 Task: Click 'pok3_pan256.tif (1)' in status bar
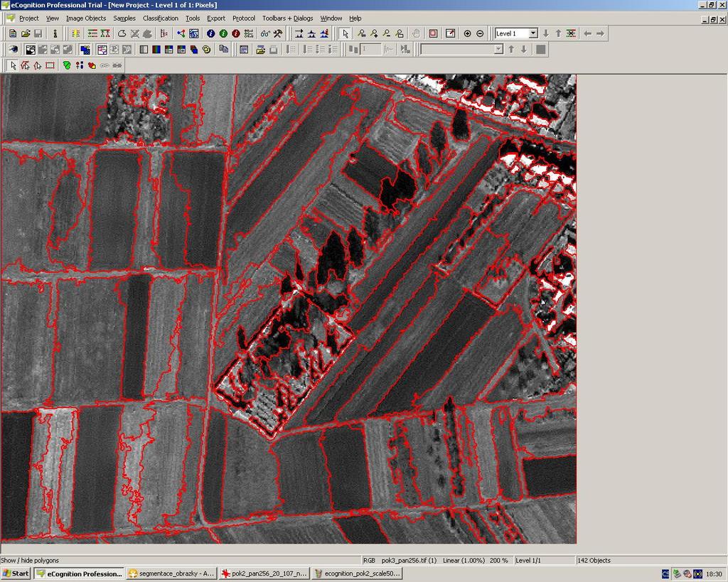409,560
